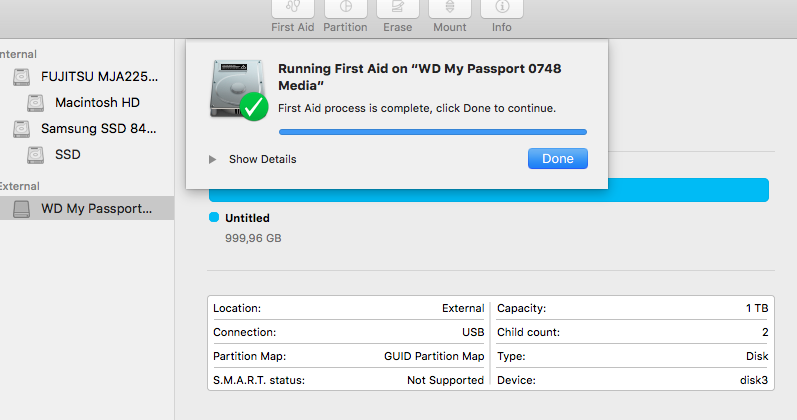This screenshot has height=420, width=797.
Task: Click the First Aid progress bar
Action: pyautogui.click(x=432, y=131)
